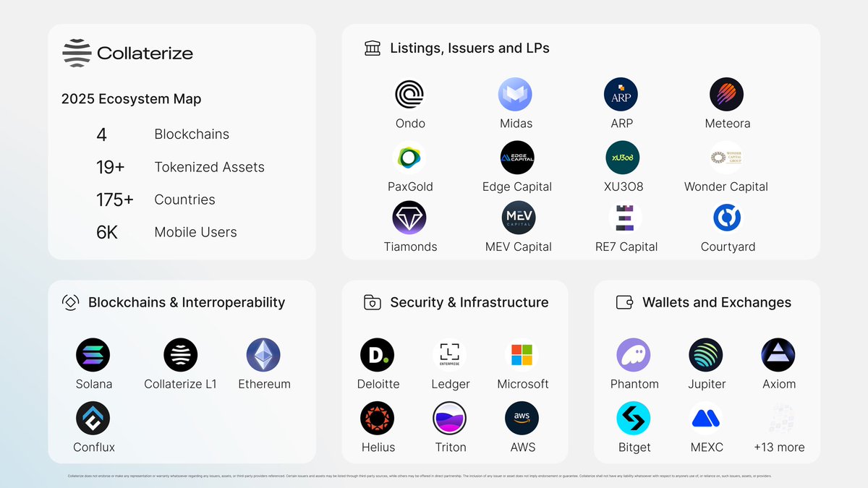Select Blockchains & Interroperability heading text

187,302
